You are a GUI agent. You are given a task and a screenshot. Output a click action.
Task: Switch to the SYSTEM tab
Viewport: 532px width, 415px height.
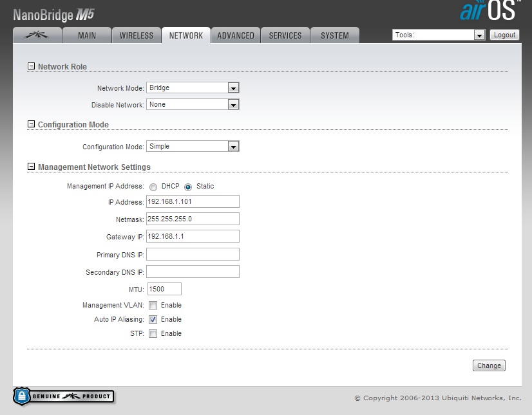334,35
